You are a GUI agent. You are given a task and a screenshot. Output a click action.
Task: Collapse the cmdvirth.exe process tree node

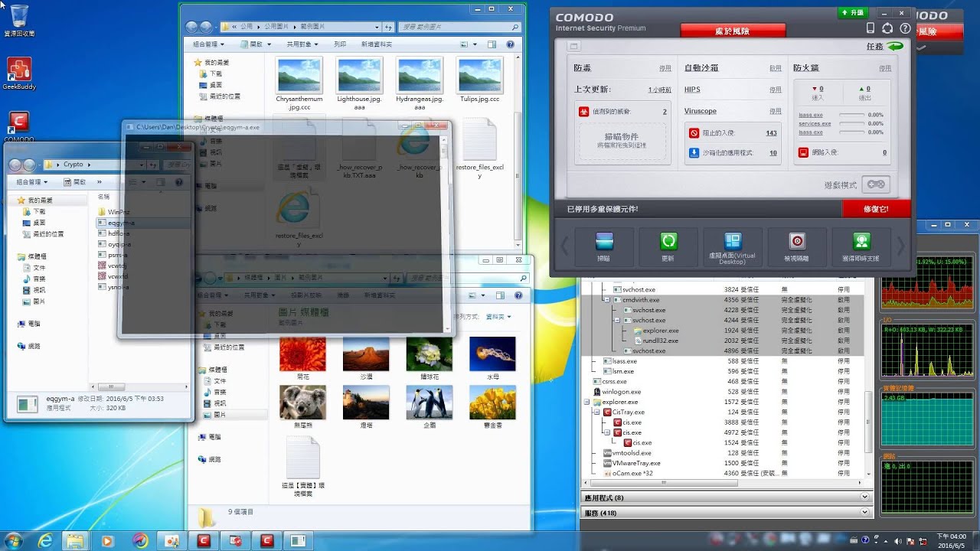[608, 300]
